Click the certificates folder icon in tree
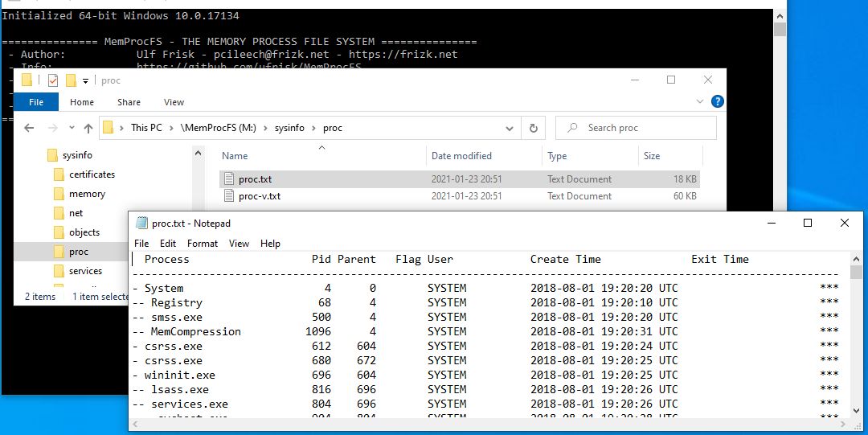The height and width of the screenshot is (435, 868). (x=59, y=174)
